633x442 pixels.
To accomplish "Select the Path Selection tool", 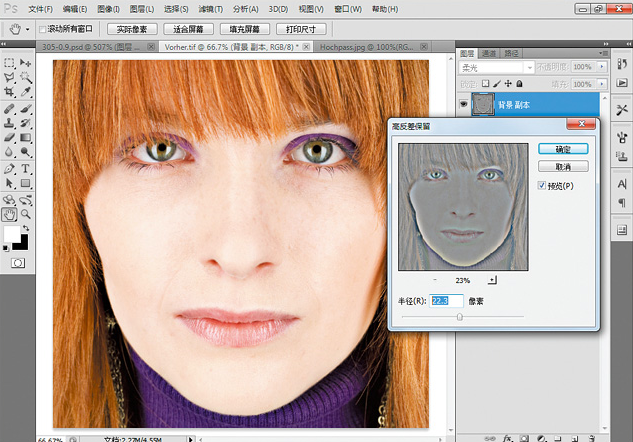I will click(9, 184).
